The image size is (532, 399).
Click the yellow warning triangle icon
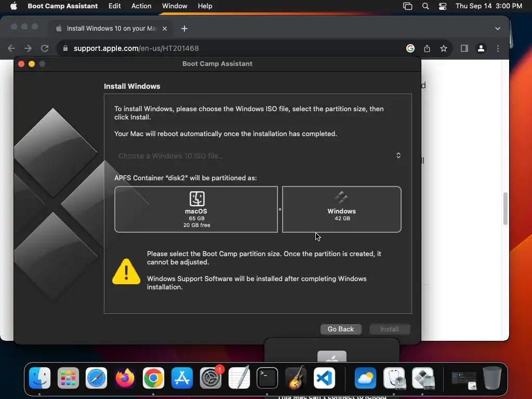(x=126, y=271)
